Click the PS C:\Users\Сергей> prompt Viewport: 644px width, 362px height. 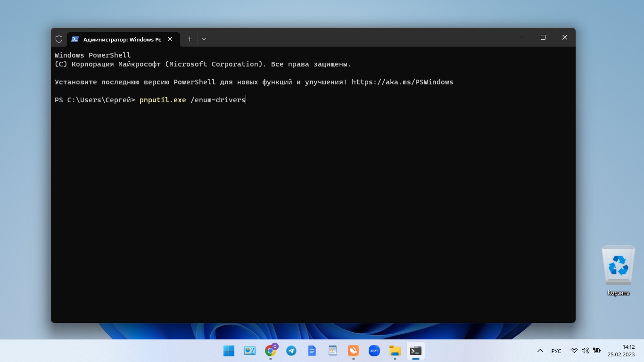pos(95,100)
